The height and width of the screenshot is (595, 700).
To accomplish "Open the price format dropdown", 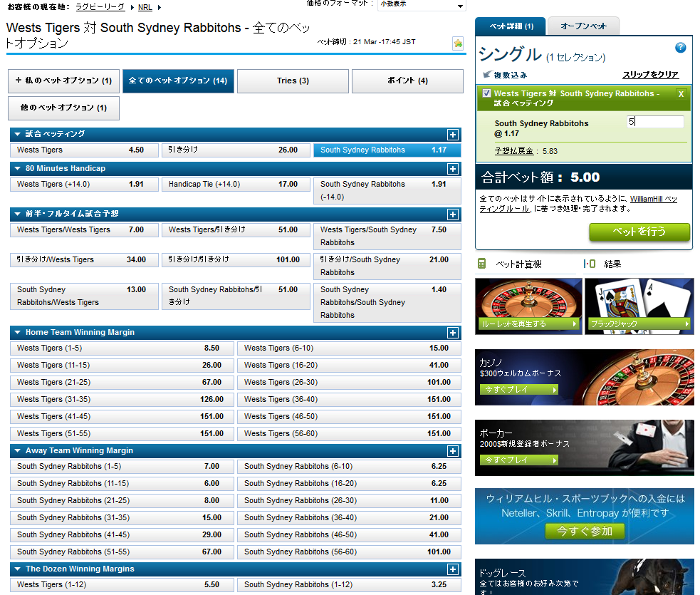I will point(422,6).
